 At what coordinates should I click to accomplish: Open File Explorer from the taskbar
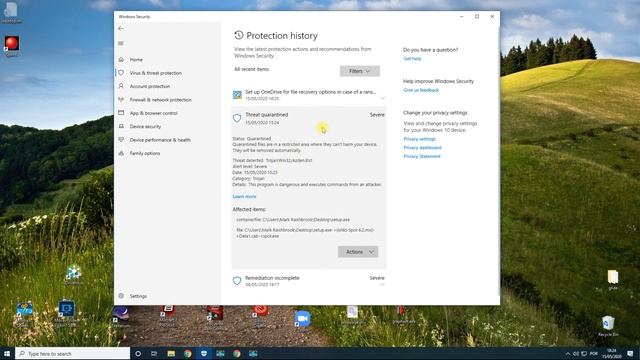coord(171,353)
